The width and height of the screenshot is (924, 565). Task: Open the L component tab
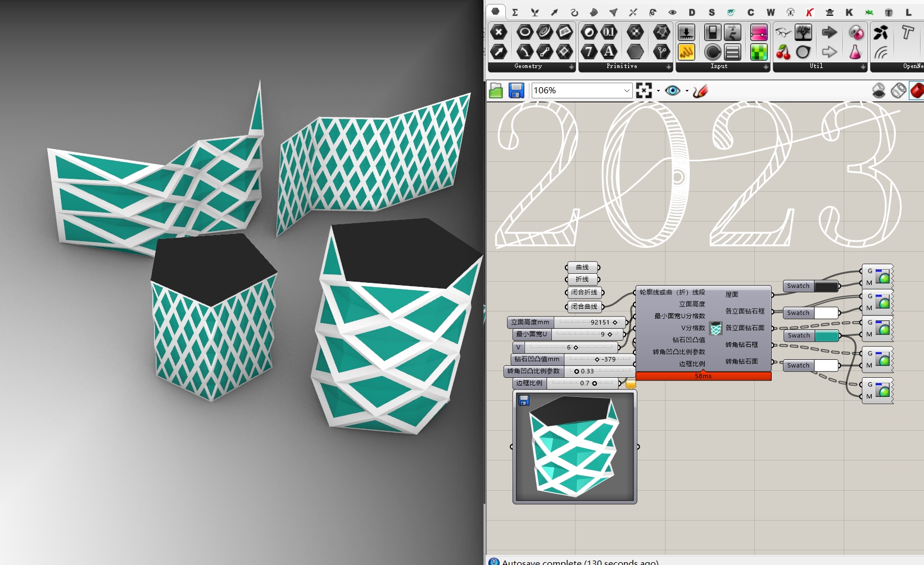908,12
